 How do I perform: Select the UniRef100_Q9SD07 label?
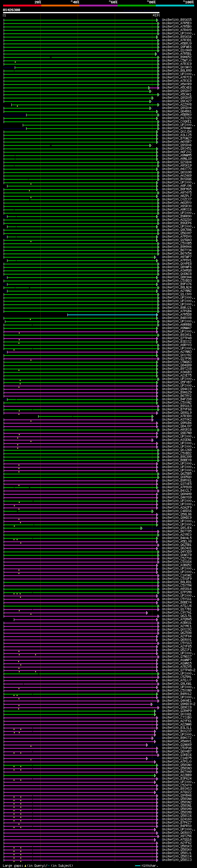click(177, 91)
